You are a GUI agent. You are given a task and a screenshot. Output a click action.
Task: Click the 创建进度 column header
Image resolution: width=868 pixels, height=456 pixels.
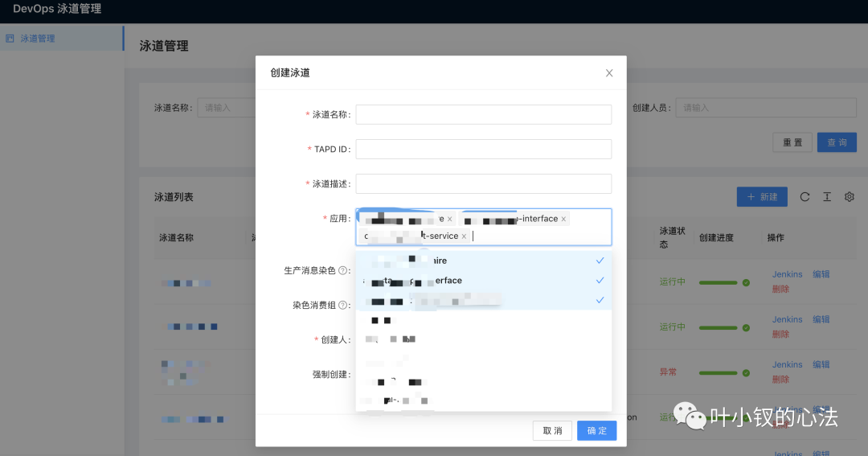point(716,238)
